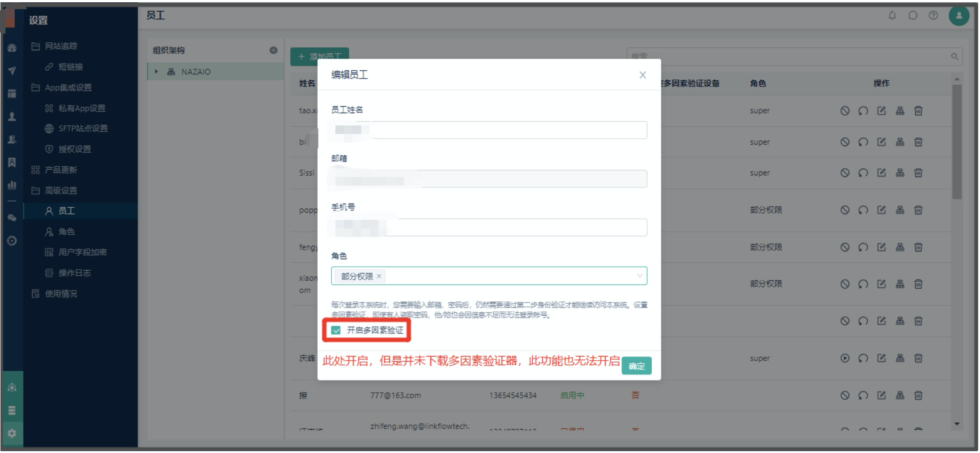Click the 手机号 input field
This screenshot has height=453, width=980.
[x=489, y=228]
